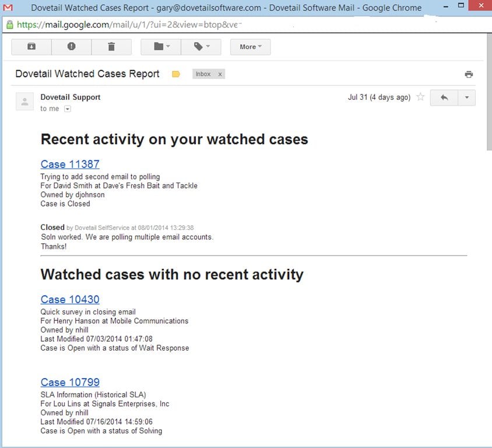Open the Labels tag dropdown
Viewport: 492px width, 448px height.
[201, 47]
